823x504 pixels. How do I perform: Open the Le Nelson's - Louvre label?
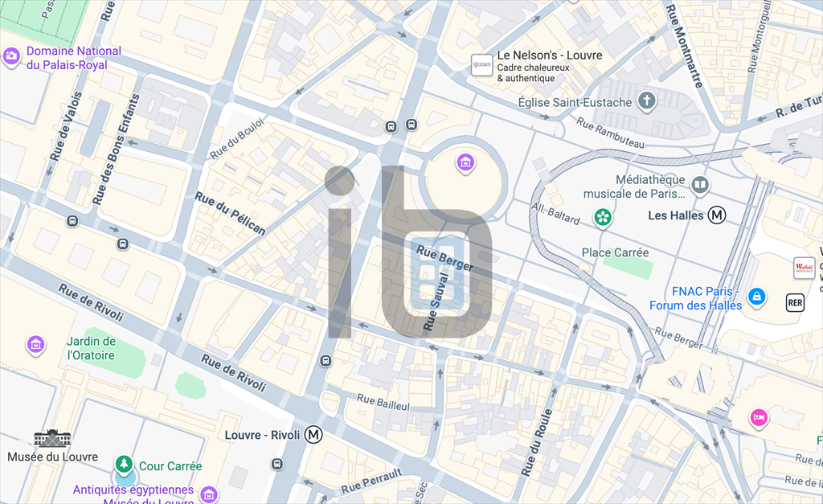pos(550,55)
